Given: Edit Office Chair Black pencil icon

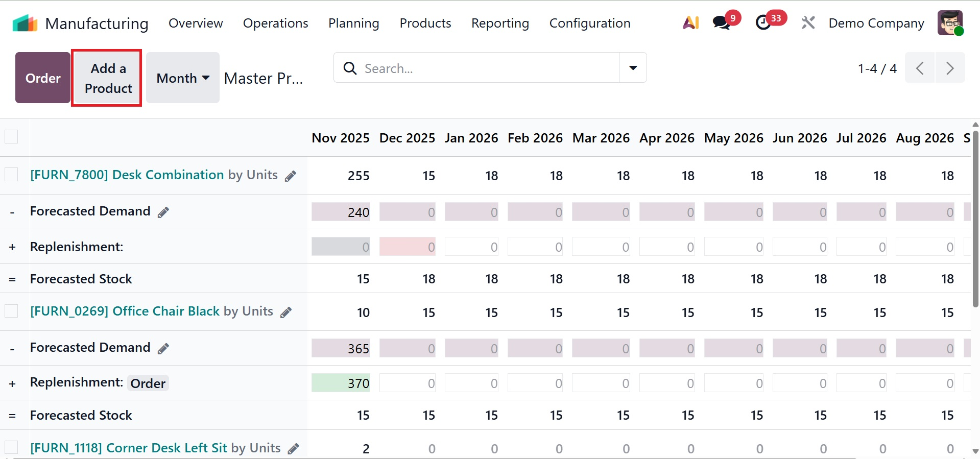Looking at the screenshot, I should (x=286, y=312).
